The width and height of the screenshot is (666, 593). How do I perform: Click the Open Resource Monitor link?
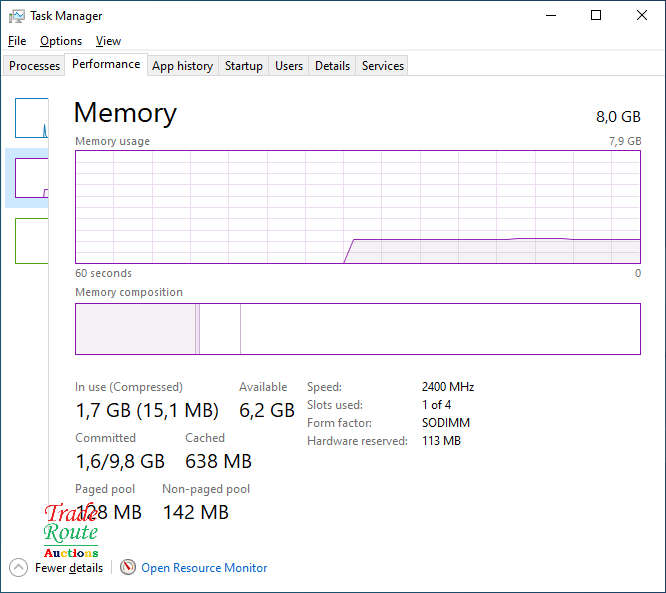pos(204,568)
